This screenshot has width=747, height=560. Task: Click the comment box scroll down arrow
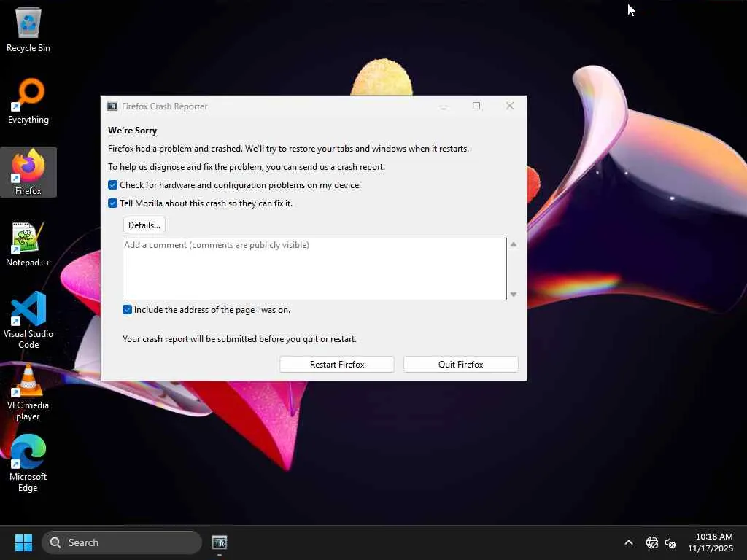click(514, 295)
